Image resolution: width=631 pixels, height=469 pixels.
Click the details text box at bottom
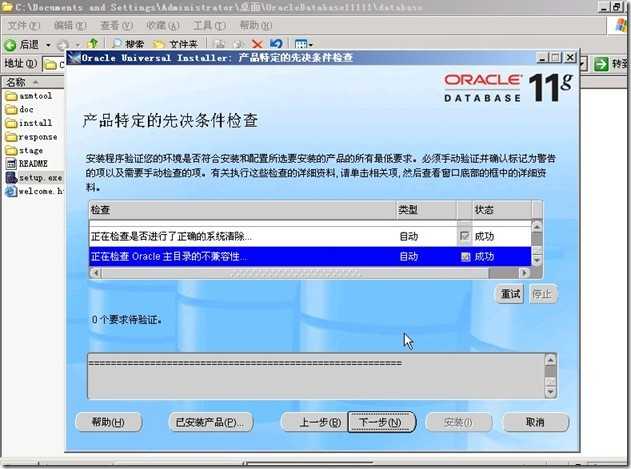[316, 376]
